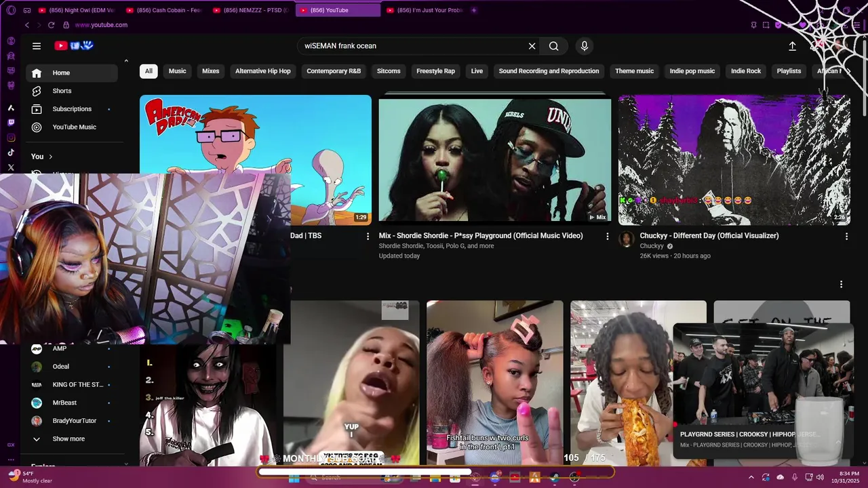Screen dimensions: 868x488
Task: Collapse sidebar section with up caret
Action: coord(126,62)
